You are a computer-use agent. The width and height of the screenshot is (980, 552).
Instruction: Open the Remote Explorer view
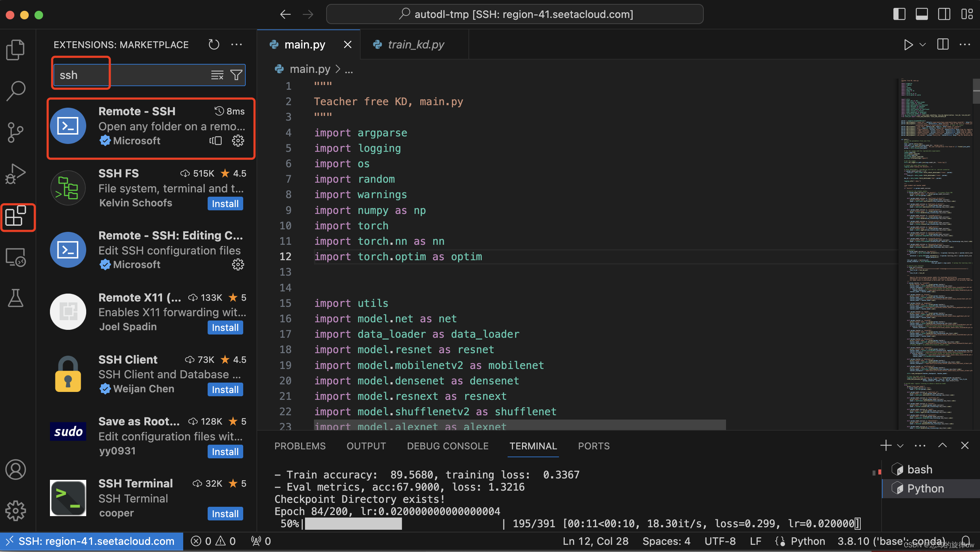pos(15,257)
